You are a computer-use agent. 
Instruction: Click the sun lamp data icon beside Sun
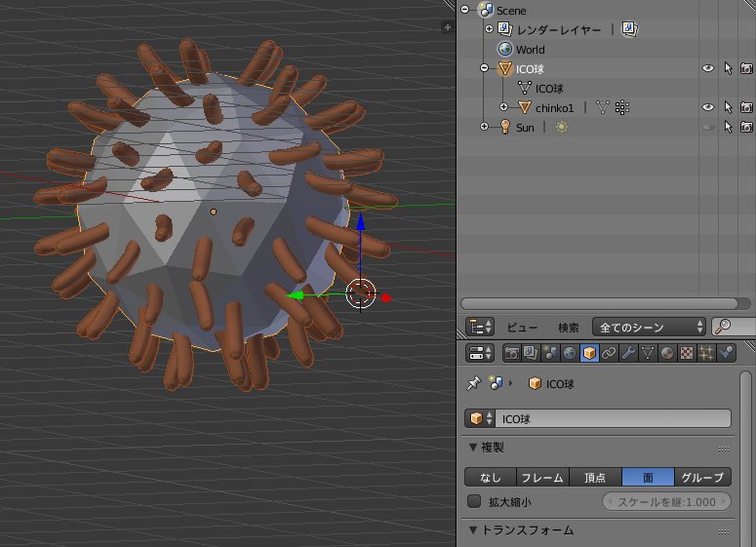coord(562,127)
